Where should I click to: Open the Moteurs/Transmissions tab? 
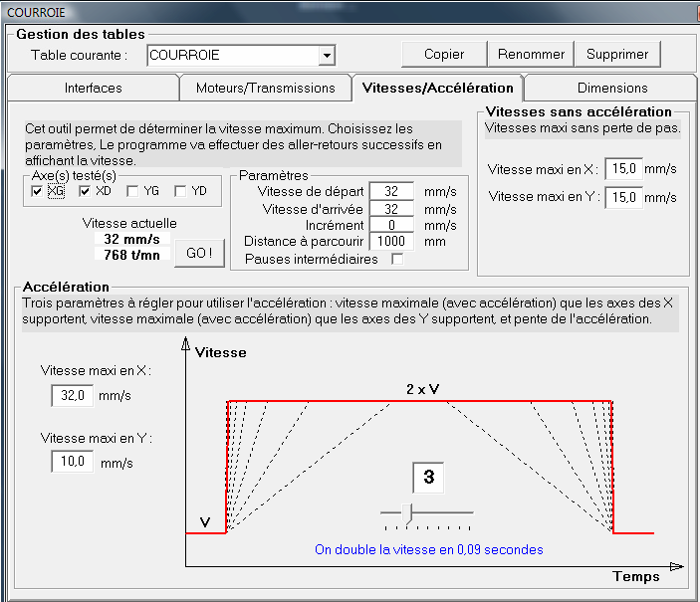(265, 88)
